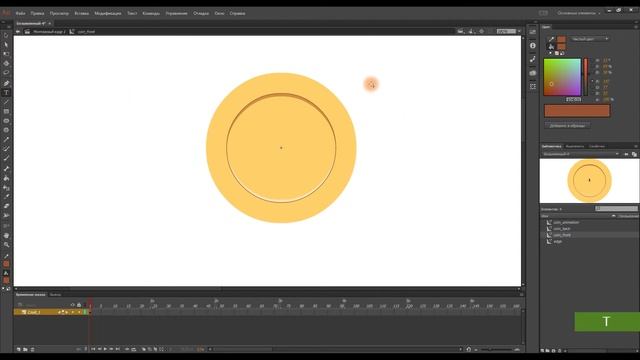Click the vertical brightness slider in Color panel
The image size is (640, 360).
click(586, 77)
